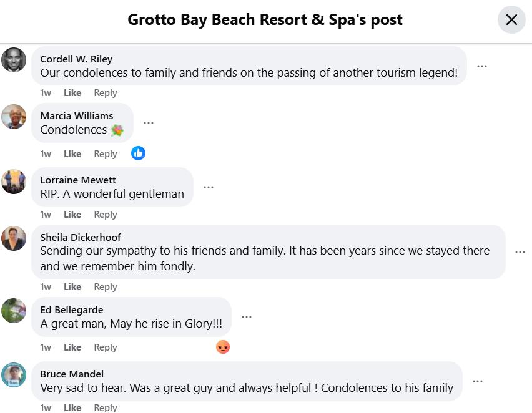
Task: Open options menu for Marcia Williams' comment
Action: click(149, 123)
